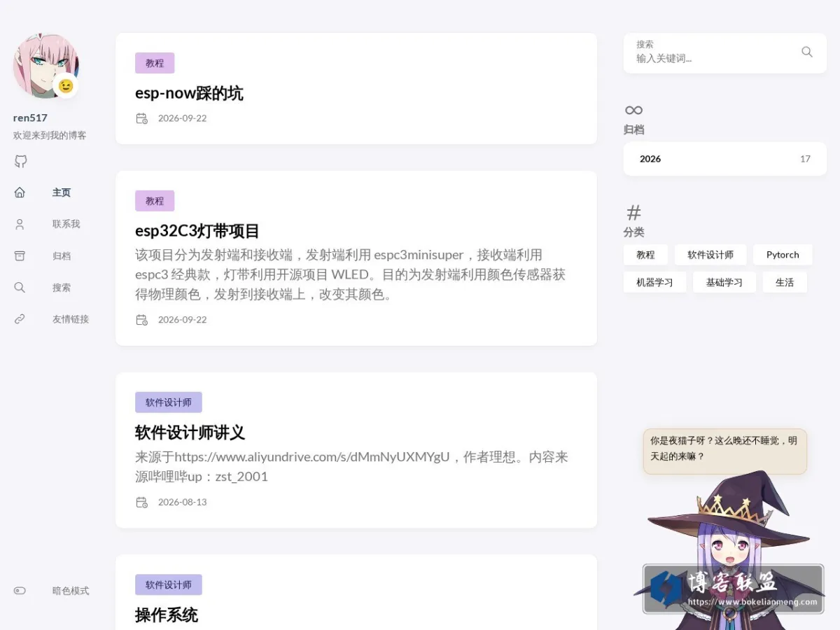Select the 基础学习 category
Screen dimensions: 840x630
pyautogui.click(x=724, y=282)
